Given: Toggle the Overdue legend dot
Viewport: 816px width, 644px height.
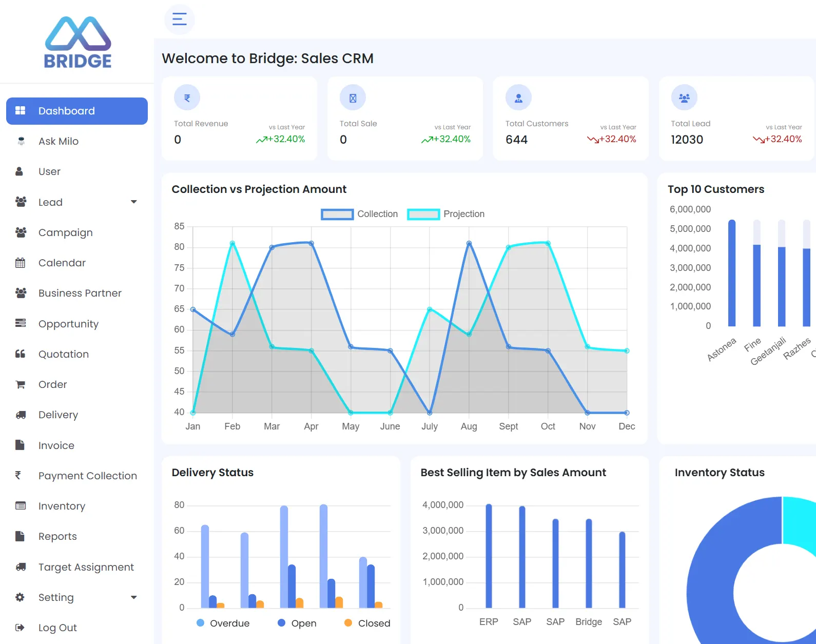Looking at the screenshot, I should click(201, 622).
